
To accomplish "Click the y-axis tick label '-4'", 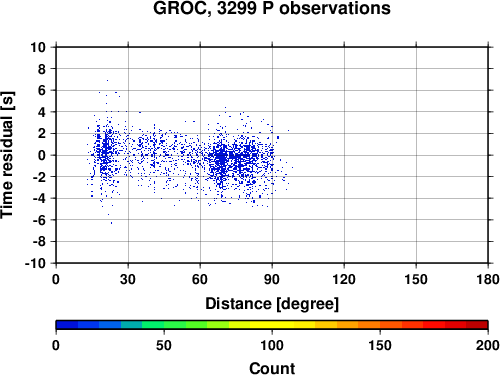I will tap(39, 198).
